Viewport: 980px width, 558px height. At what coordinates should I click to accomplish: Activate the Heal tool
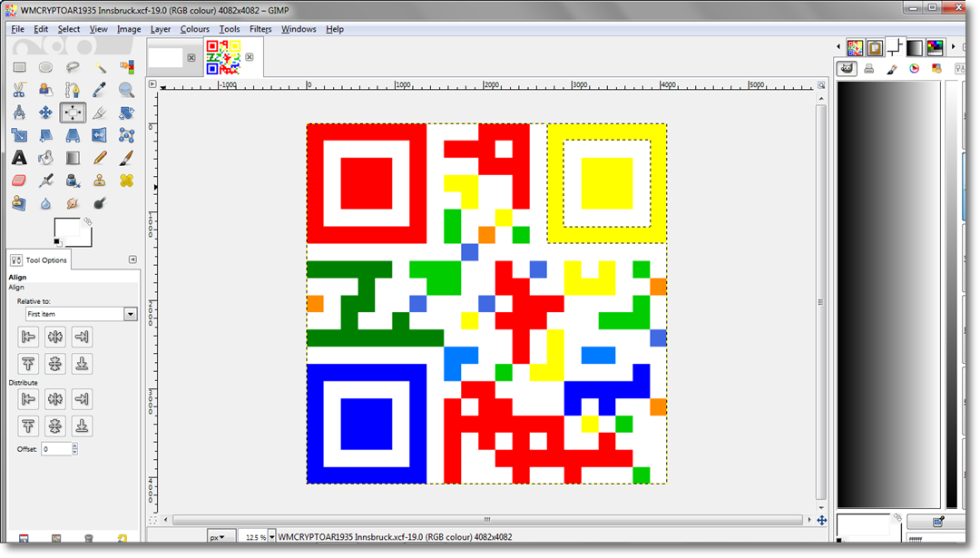(126, 181)
